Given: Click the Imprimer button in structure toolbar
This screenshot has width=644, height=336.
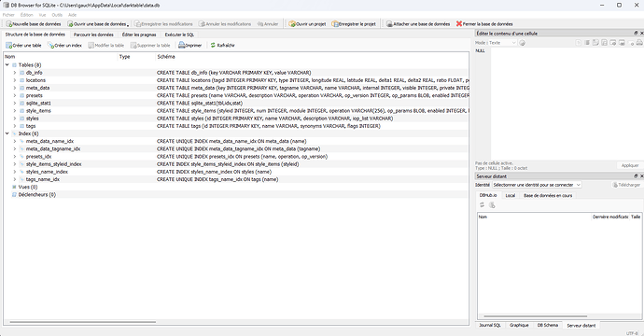Looking at the screenshot, I should tap(190, 45).
